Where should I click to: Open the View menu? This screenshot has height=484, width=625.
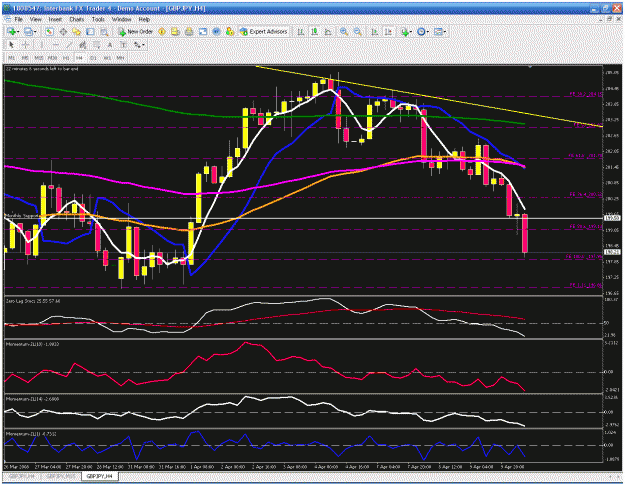pyautogui.click(x=35, y=19)
